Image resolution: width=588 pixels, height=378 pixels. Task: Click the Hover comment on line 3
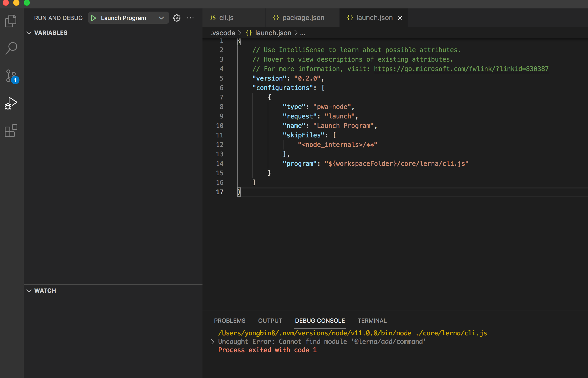(353, 59)
